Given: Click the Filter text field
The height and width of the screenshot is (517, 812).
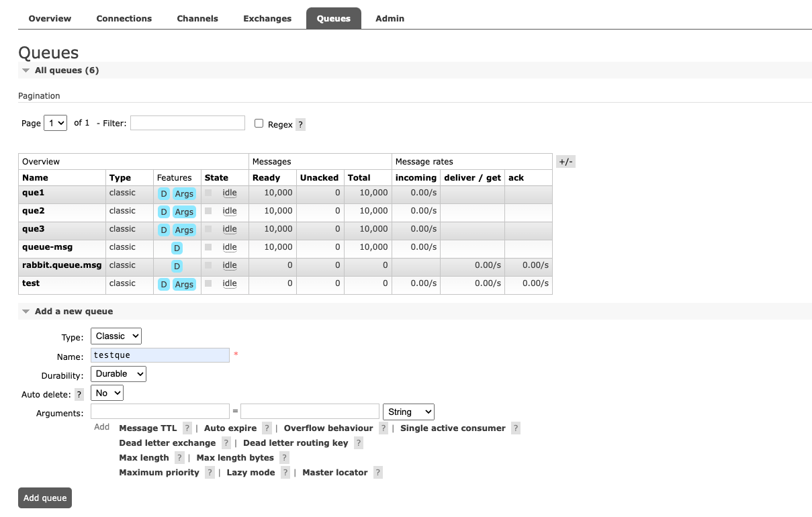Looking at the screenshot, I should point(187,123).
